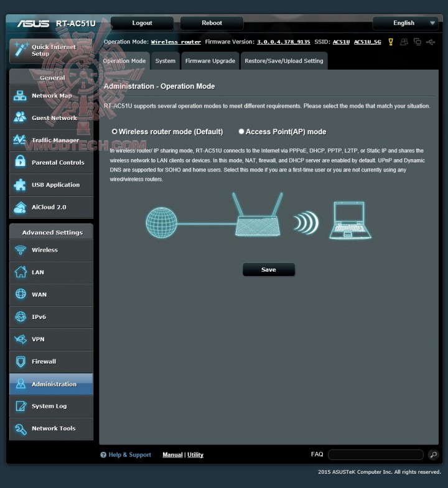Image resolution: width=448 pixels, height=488 pixels.
Task: Click the Firewall shield icon
Action: [x=21, y=361]
